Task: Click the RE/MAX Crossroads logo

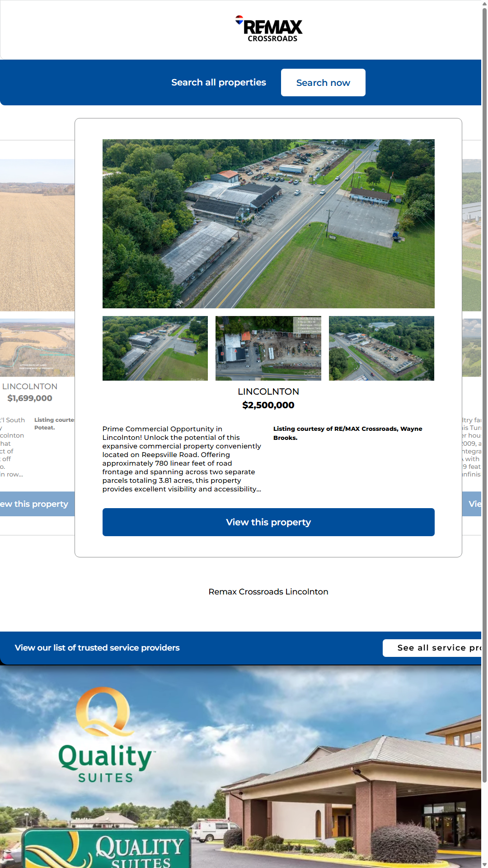Action: 269,29
